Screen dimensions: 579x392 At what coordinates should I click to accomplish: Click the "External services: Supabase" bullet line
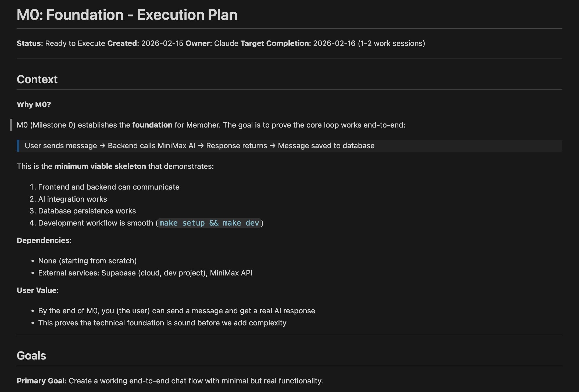click(145, 273)
